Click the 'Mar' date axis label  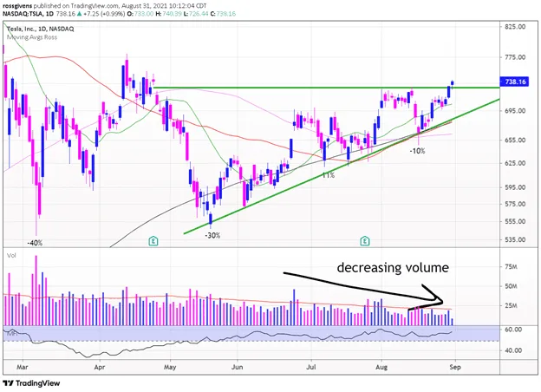point(23,367)
